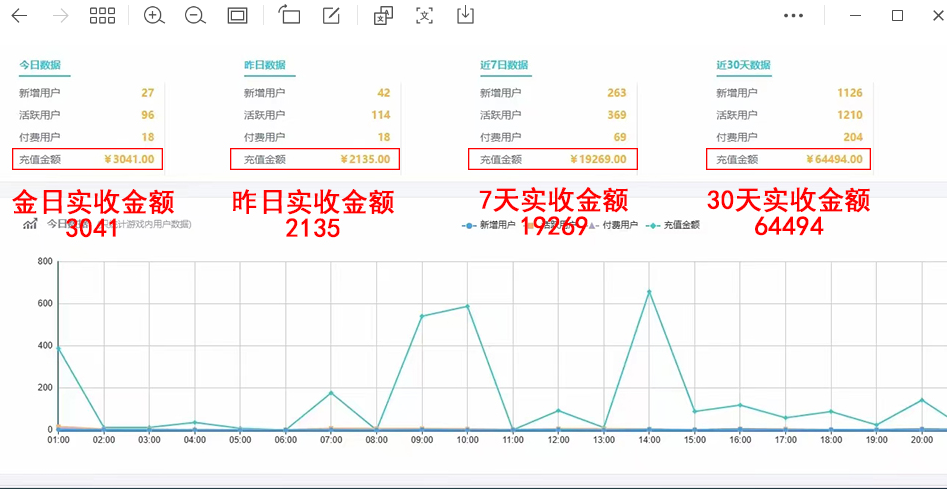The width and height of the screenshot is (947, 489).
Task: Maximize the image viewer window
Action: (x=897, y=16)
